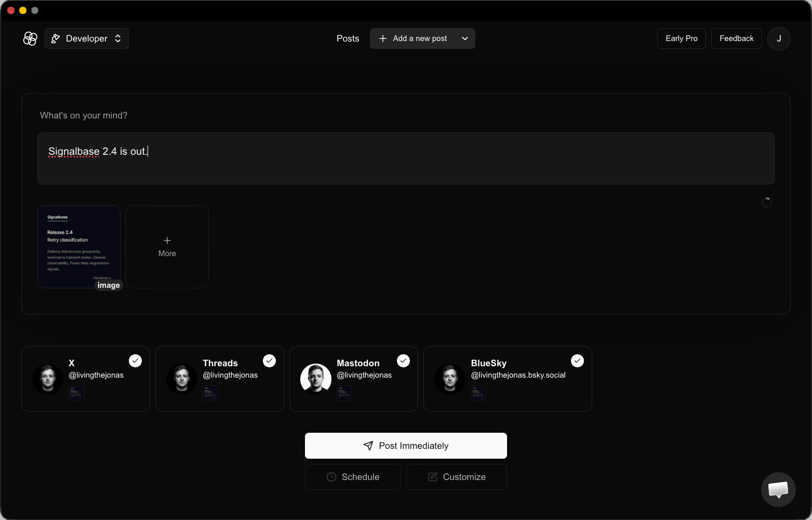Viewport: 812px width, 520px height.
Task: Open the Schedule option
Action: coord(353,477)
